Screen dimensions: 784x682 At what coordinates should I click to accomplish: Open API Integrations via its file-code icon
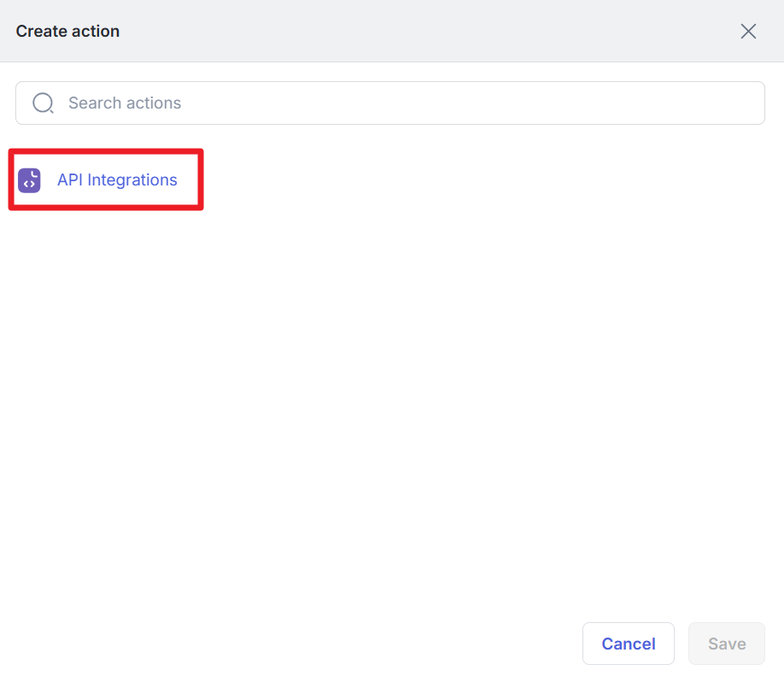point(29,180)
